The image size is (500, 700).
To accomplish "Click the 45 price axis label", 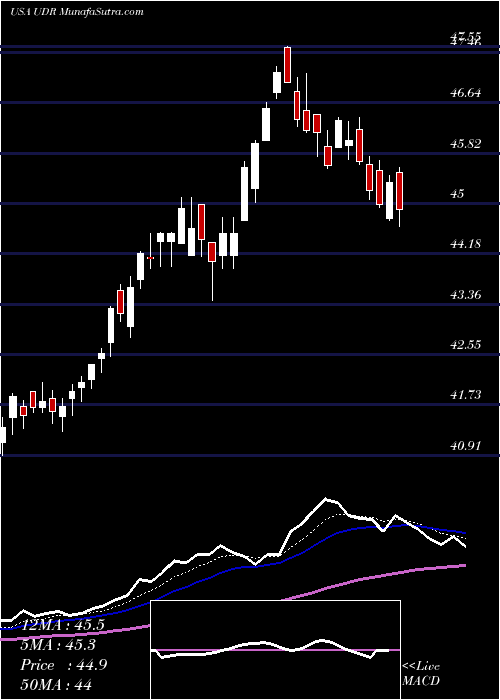I will click(x=458, y=194).
